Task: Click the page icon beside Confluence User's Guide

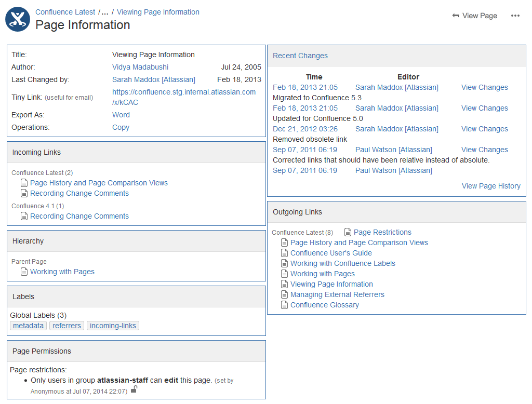Action: pos(284,253)
